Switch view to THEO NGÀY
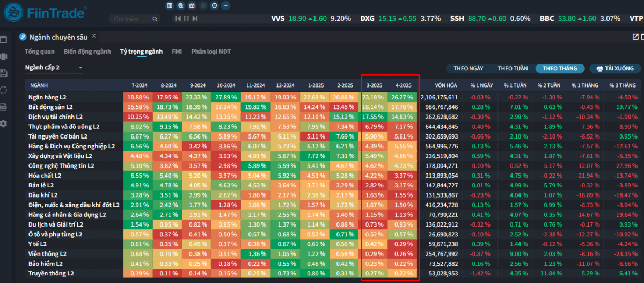The image size is (644, 283). 469,69
